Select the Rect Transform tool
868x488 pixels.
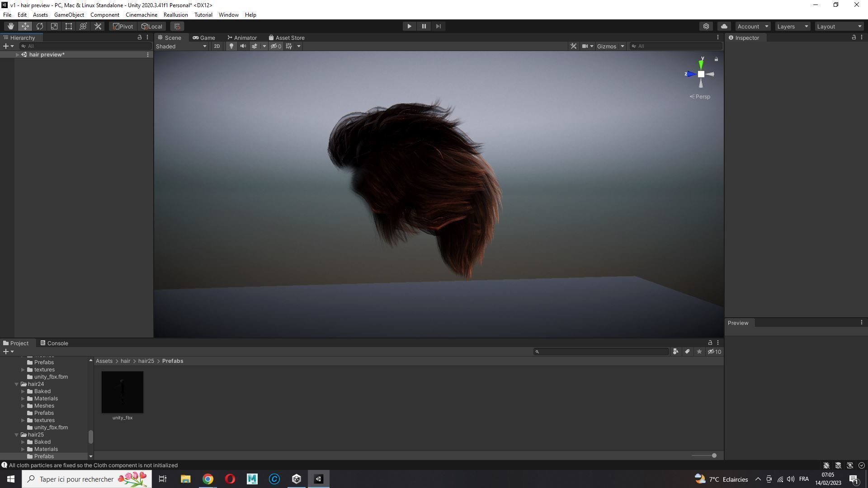[69, 26]
